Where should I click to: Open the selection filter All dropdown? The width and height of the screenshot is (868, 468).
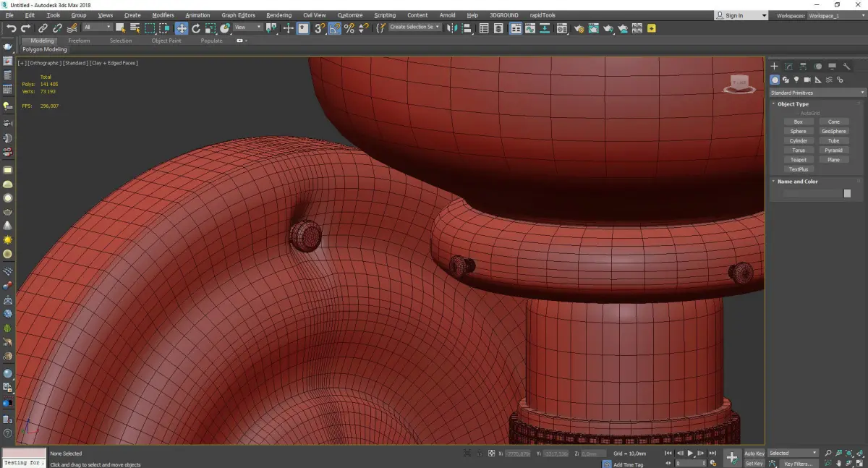[x=97, y=27]
